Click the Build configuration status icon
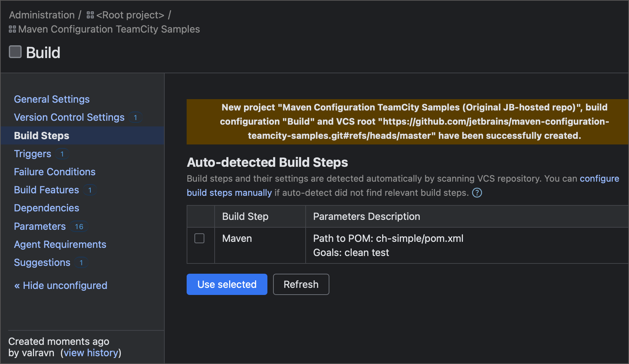This screenshot has height=364, width=629. pos(15,52)
